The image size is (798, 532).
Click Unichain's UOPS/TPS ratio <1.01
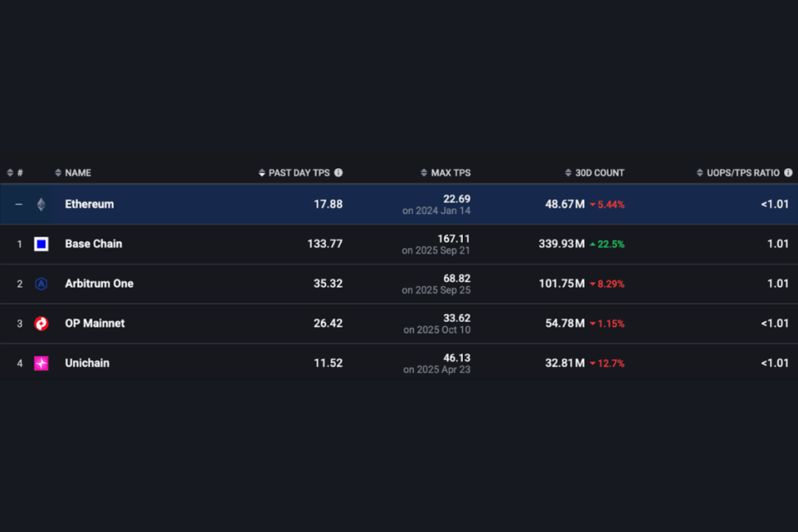775,363
